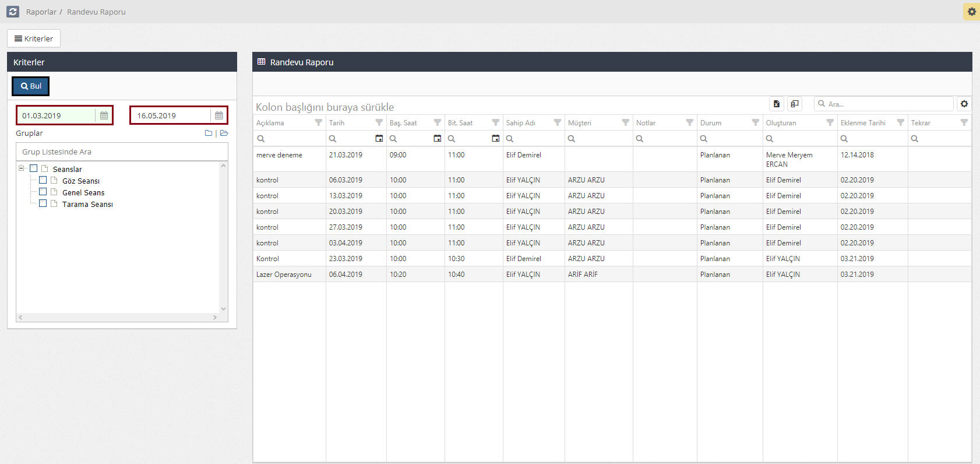The width and height of the screenshot is (980, 464).
Task: Open grid settings gear above table
Action: coord(964,104)
